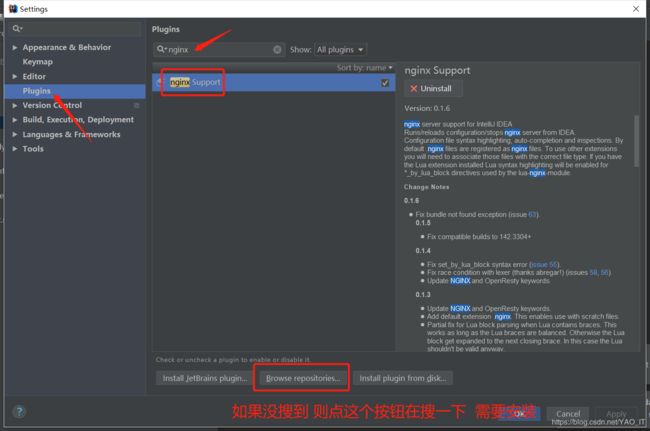Open issue 63 link in change notes

pos(533,215)
